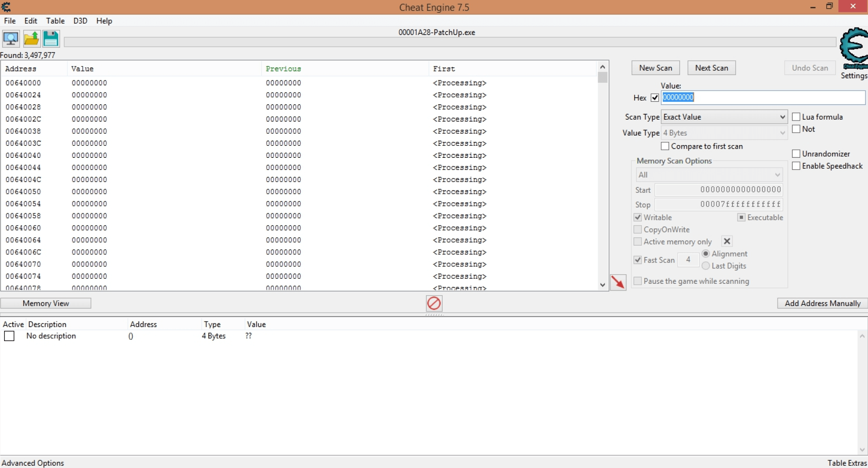Click the Select Process computer icon

click(x=11, y=39)
